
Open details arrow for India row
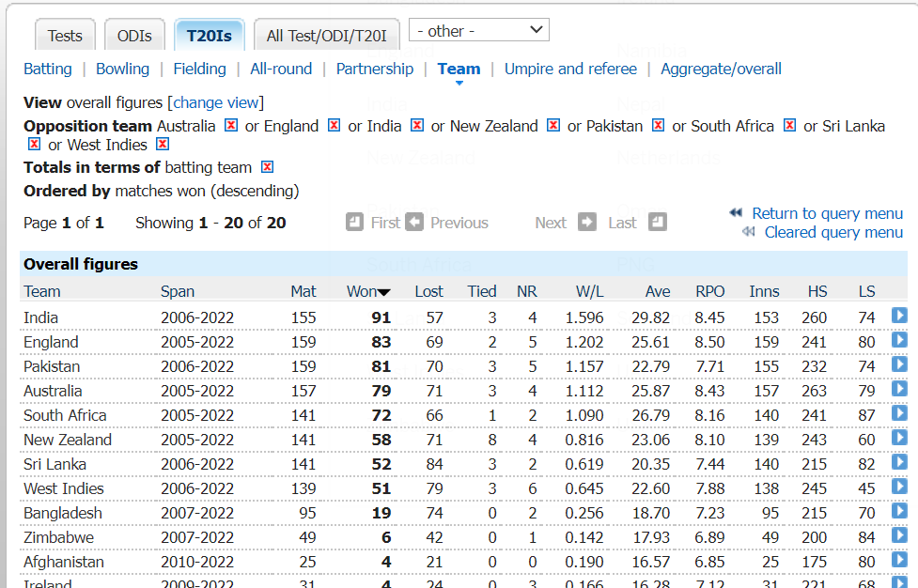(x=899, y=316)
